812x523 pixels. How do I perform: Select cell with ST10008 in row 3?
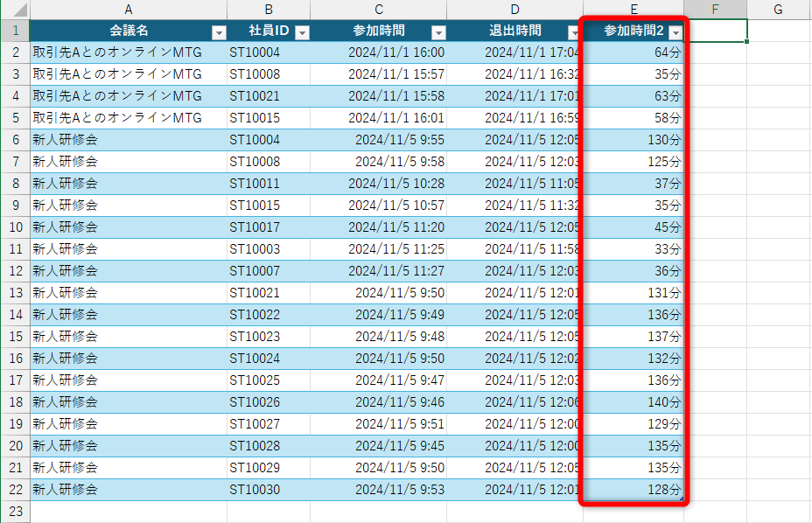[269, 74]
